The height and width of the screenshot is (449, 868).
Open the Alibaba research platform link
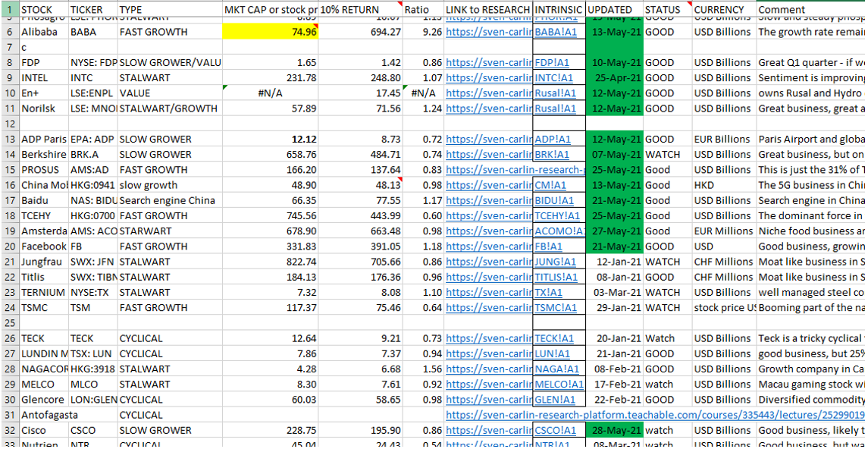pos(488,32)
